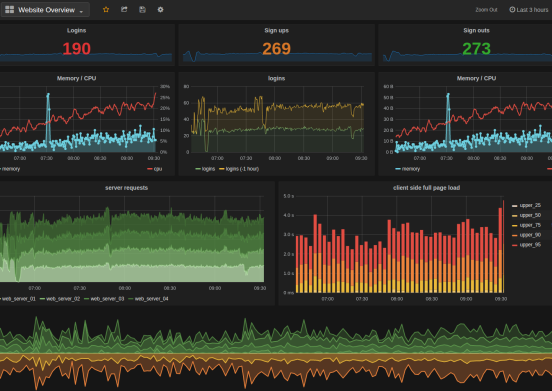Open dashboard settings via the gear icon
The image size is (552, 391).
[161, 10]
